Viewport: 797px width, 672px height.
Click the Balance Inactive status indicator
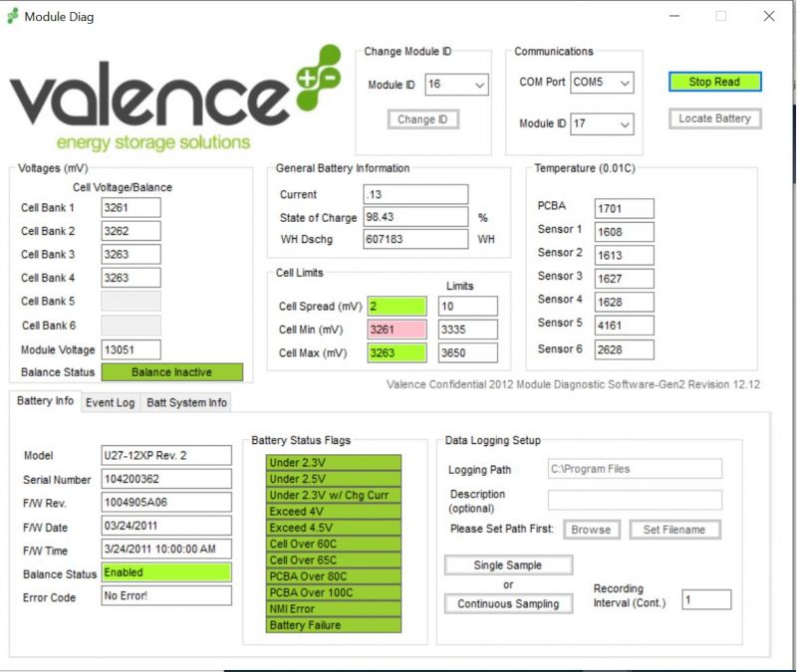[x=172, y=372]
